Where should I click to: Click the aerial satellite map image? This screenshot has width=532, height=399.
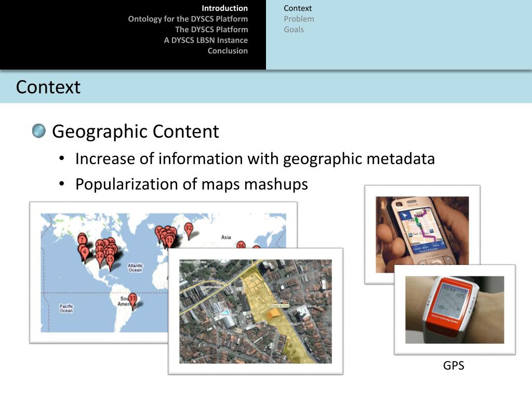[x=256, y=312]
